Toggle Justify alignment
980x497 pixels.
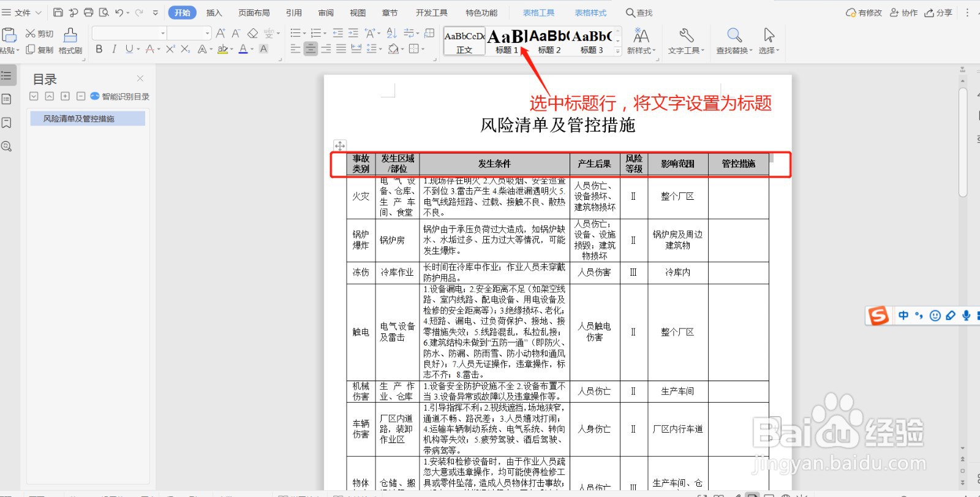pos(341,49)
